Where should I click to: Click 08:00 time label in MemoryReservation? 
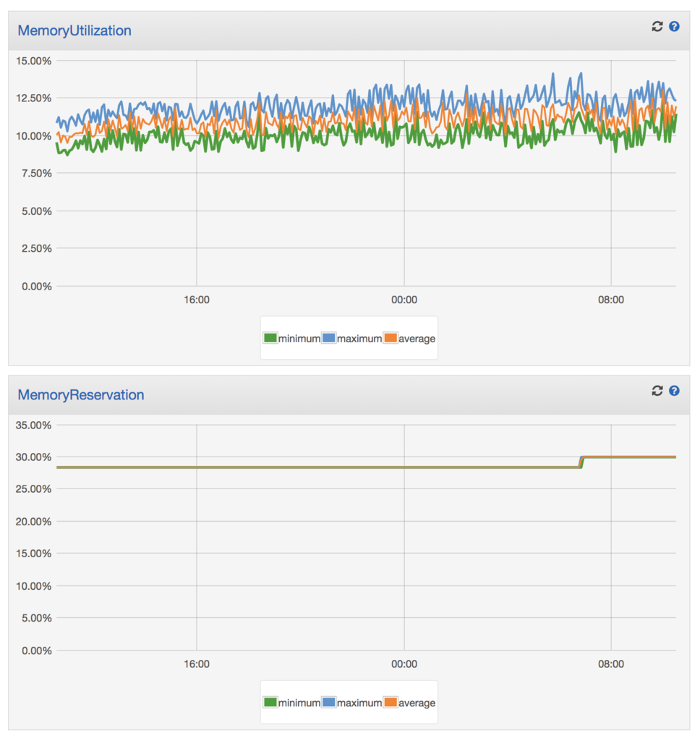click(611, 664)
